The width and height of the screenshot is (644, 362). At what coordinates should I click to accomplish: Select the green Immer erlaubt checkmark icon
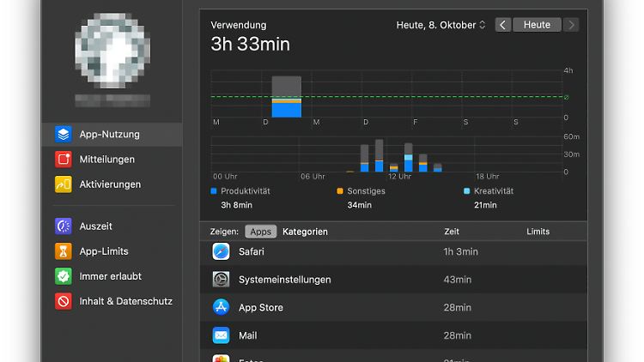pyautogui.click(x=63, y=276)
